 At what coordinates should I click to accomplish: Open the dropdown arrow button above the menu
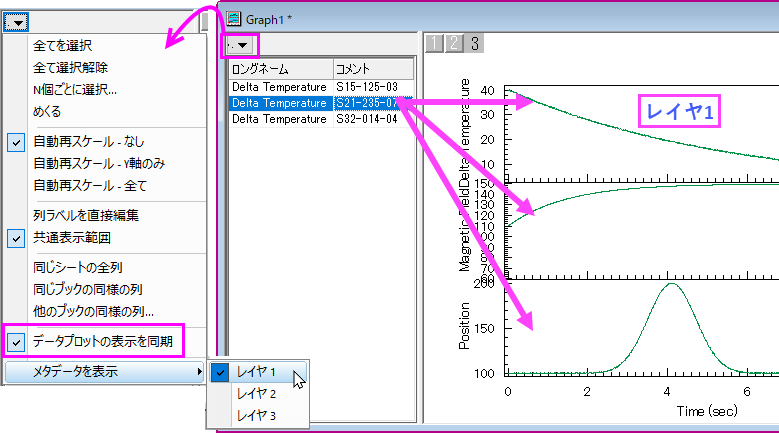(16, 22)
